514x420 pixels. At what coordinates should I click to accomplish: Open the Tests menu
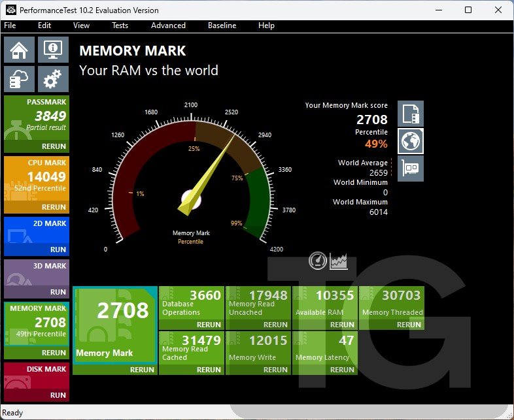[120, 25]
